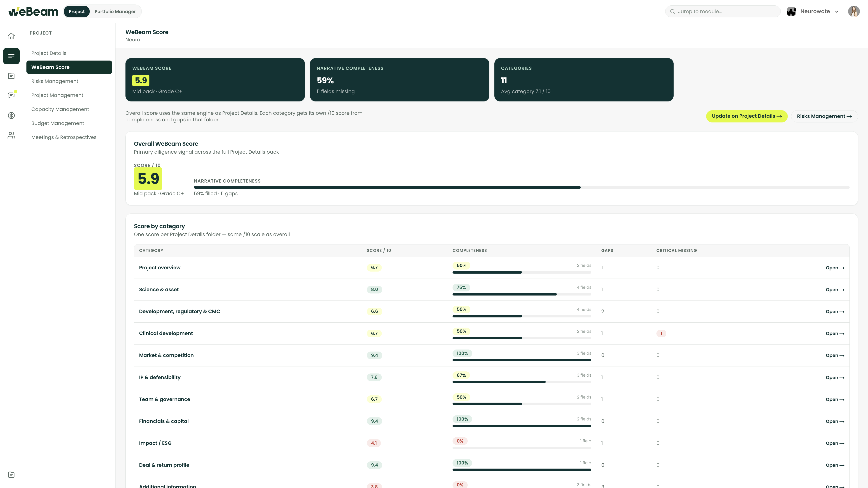This screenshot has width=868, height=488.
Task: Open Development, regulatory & CMC row link
Action: click(x=835, y=312)
